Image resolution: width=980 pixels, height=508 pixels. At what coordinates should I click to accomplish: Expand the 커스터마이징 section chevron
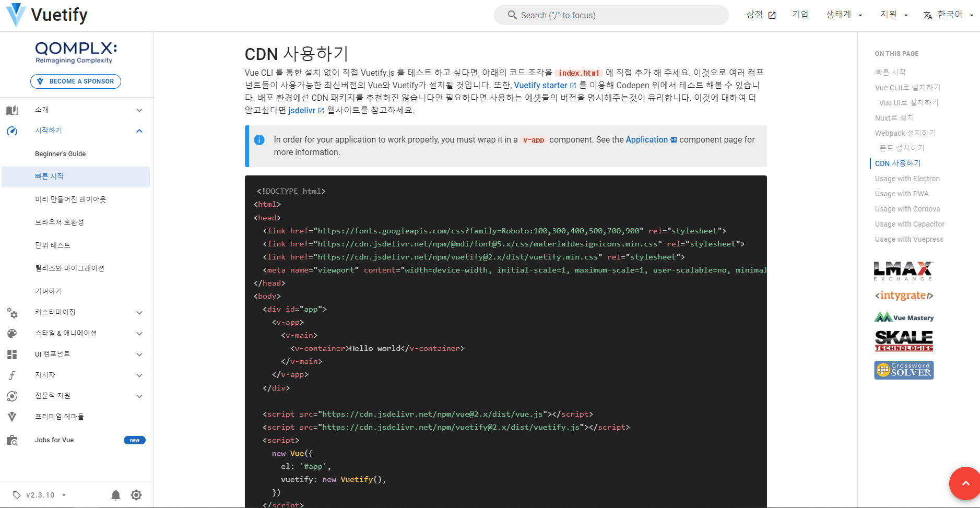pos(139,313)
